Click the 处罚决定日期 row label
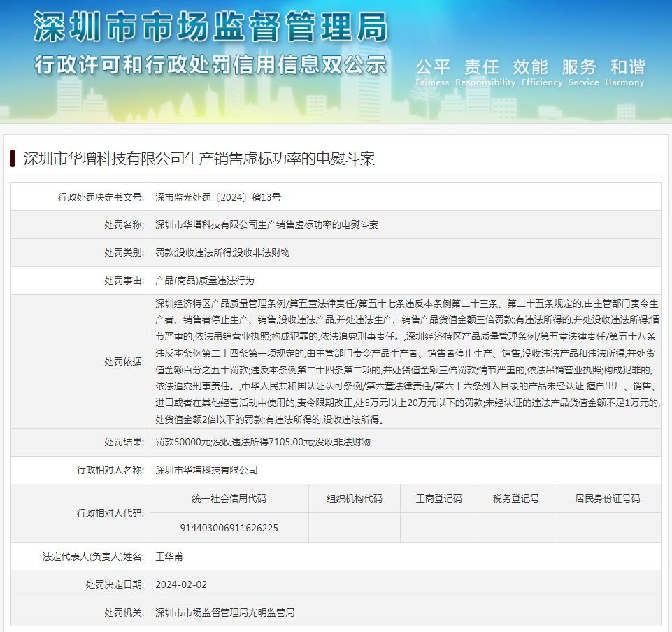The width and height of the screenshot is (672, 632). pyautogui.click(x=115, y=584)
